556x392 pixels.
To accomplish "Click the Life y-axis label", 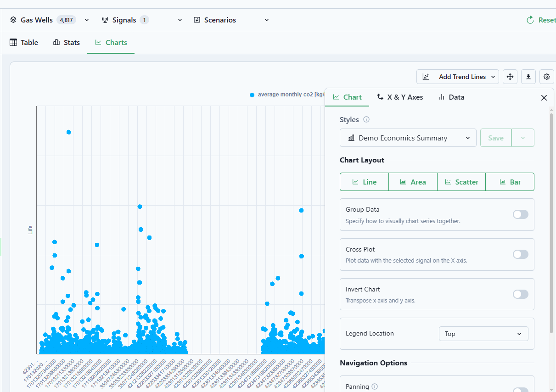I will point(30,230).
